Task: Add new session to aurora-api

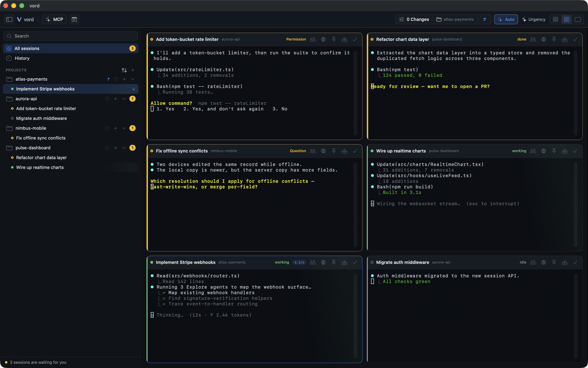Action: [x=116, y=99]
